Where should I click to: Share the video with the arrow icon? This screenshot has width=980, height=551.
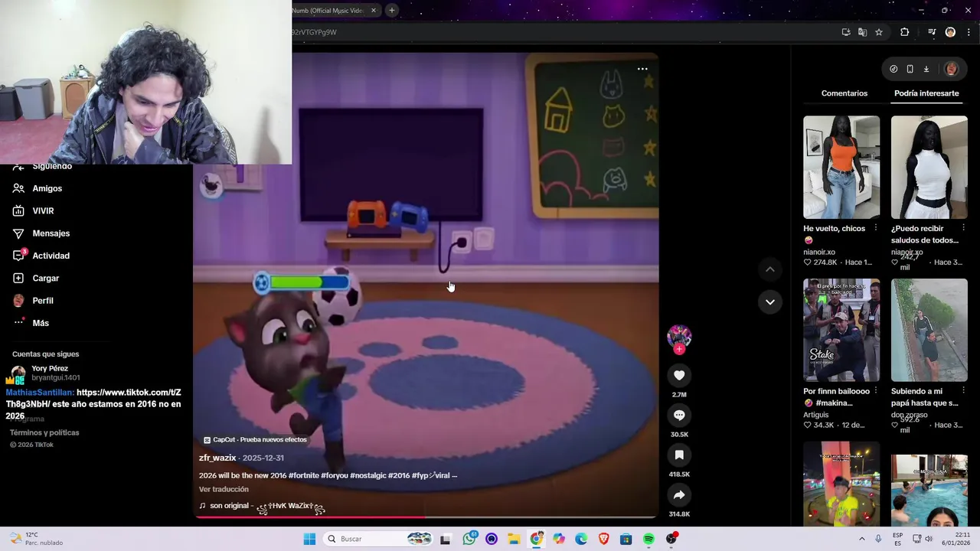[x=679, y=494]
